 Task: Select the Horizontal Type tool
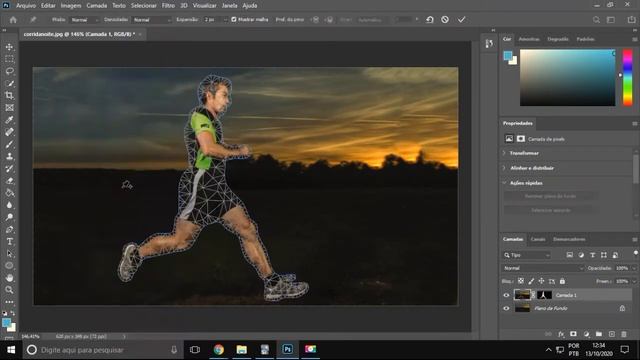pos(9,242)
